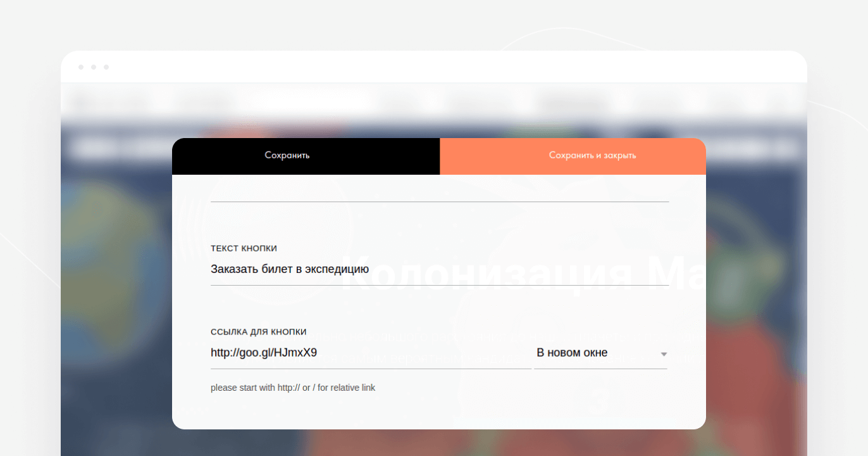Edit the Текст кнопки field with Заказать билет в экспедицию
Screen dimensions: 868x456
pyautogui.click(x=440, y=270)
